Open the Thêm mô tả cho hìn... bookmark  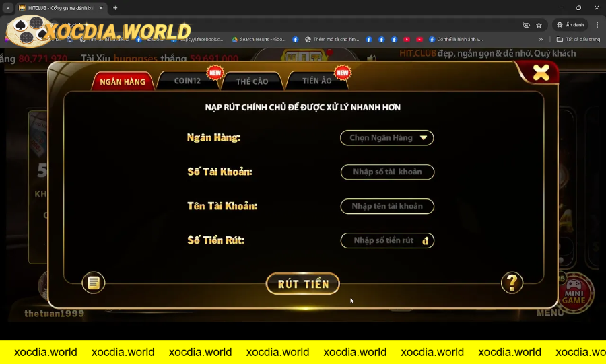[x=332, y=40]
